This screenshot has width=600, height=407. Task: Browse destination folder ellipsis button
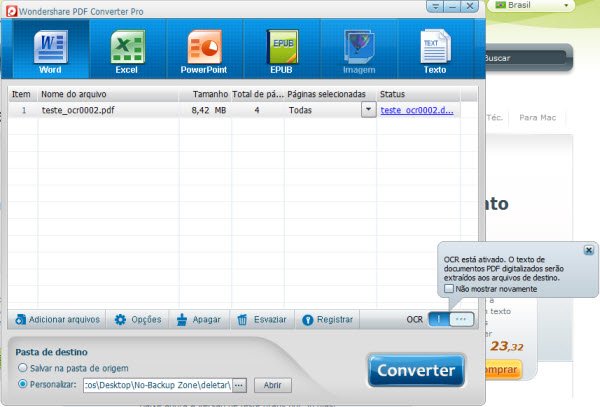coord(239,385)
